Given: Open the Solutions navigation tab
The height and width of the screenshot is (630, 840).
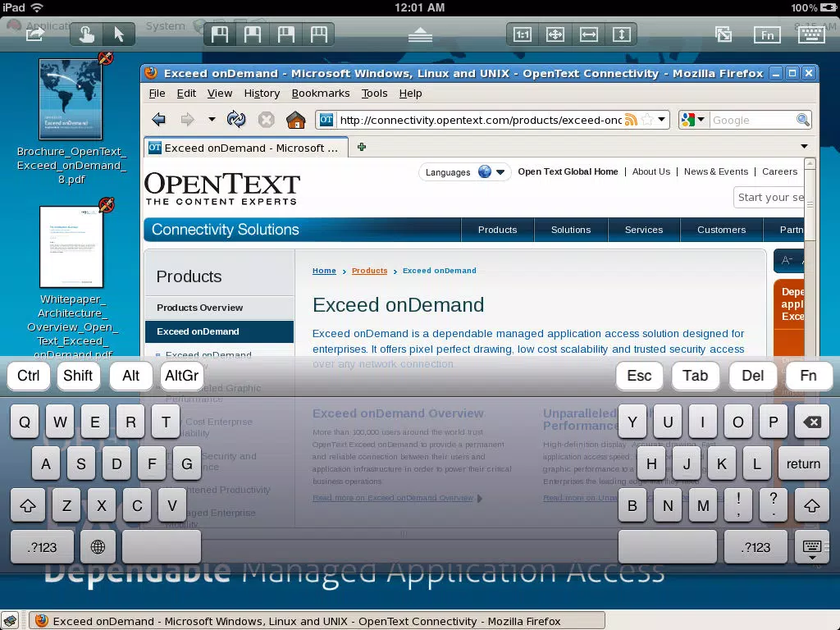Looking at the screenshot, I should pyautogui.click(x=571, y=230).
